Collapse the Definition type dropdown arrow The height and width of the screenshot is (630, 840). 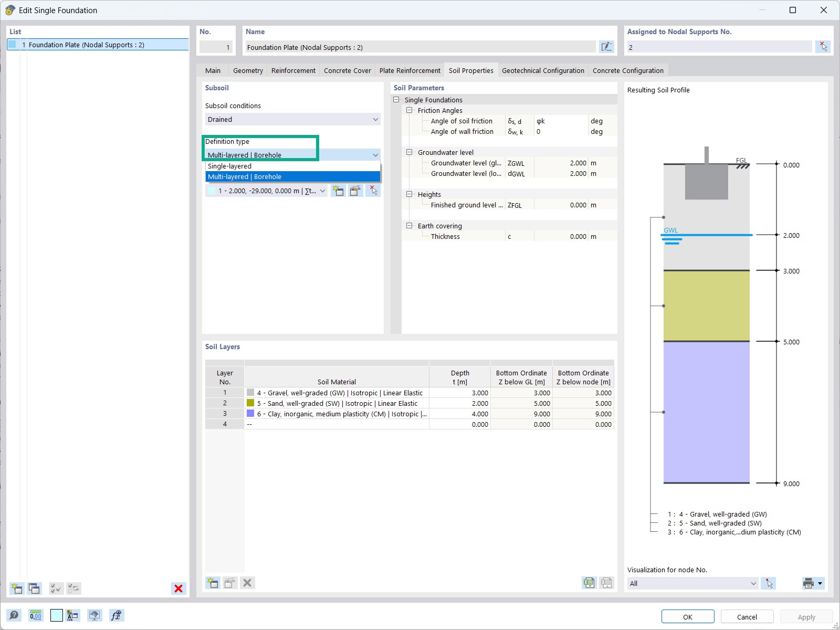[x=375, y=155]
